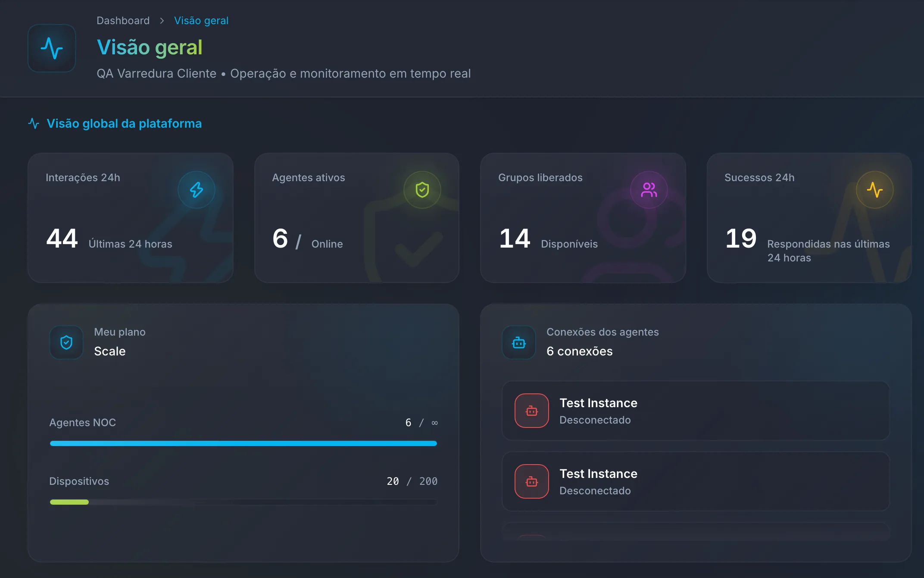
Task: Click Respondidas nas últimas 24 horas text
Action: click(x=828, y=251)
